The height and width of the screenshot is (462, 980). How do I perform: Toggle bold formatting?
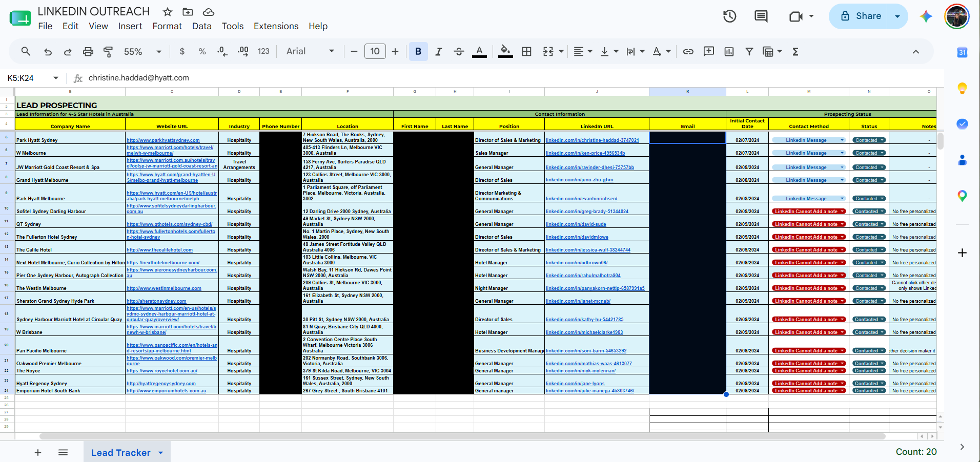pyautogui.click(x=418, y=51)
